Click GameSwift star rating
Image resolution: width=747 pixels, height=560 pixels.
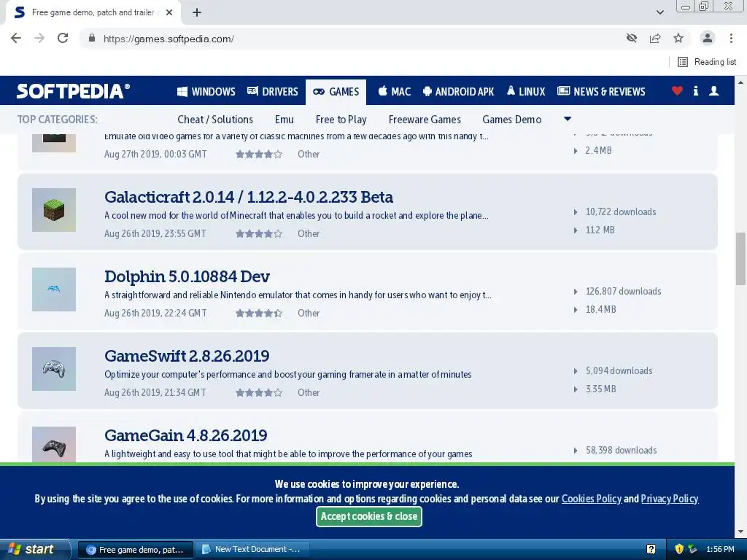[x=259, y=393]
